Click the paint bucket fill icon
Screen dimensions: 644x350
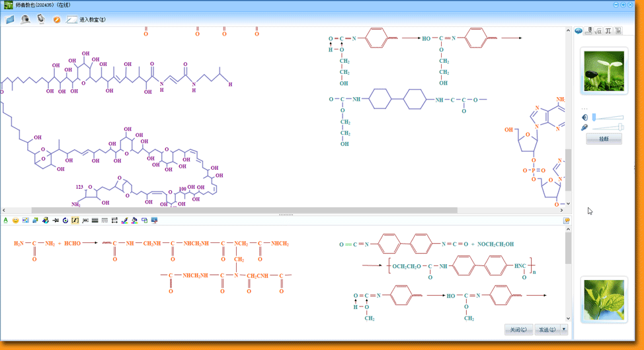click(134, 221)
